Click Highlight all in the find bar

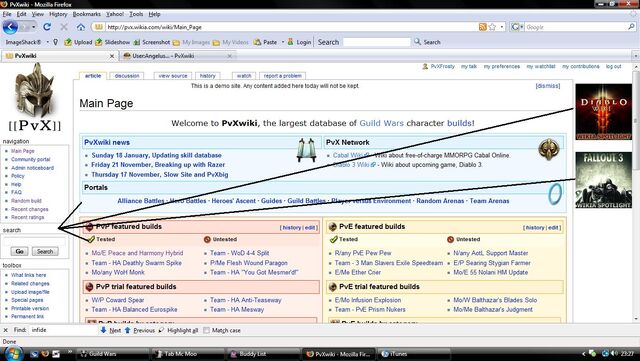(178, 330)
